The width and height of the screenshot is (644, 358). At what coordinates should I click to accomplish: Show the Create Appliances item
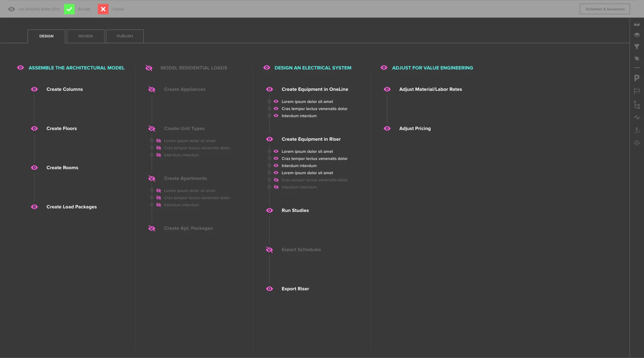(152, 89)
